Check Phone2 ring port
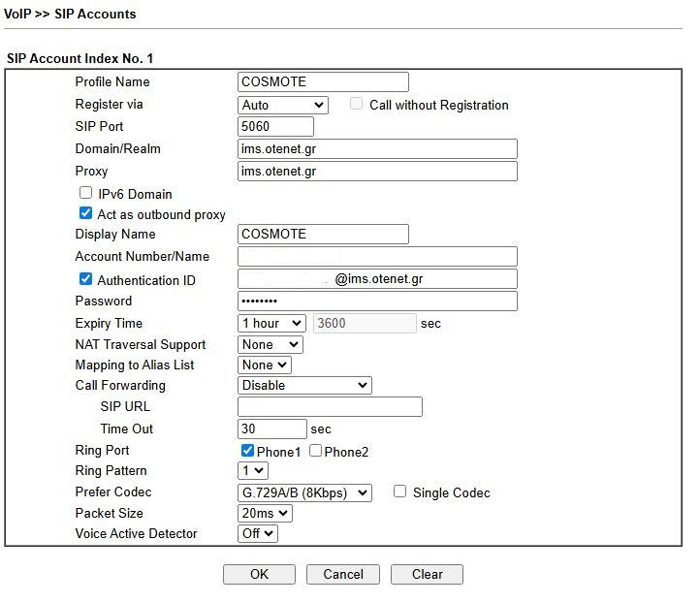The height and width of the screenshot is (603, 700). [x=315, y=451]
